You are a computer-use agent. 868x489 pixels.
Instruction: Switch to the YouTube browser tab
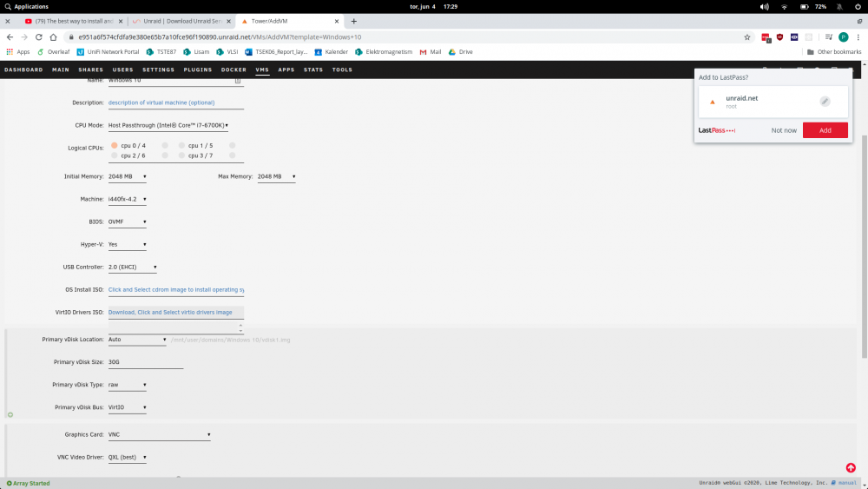[x=74, y=21]
